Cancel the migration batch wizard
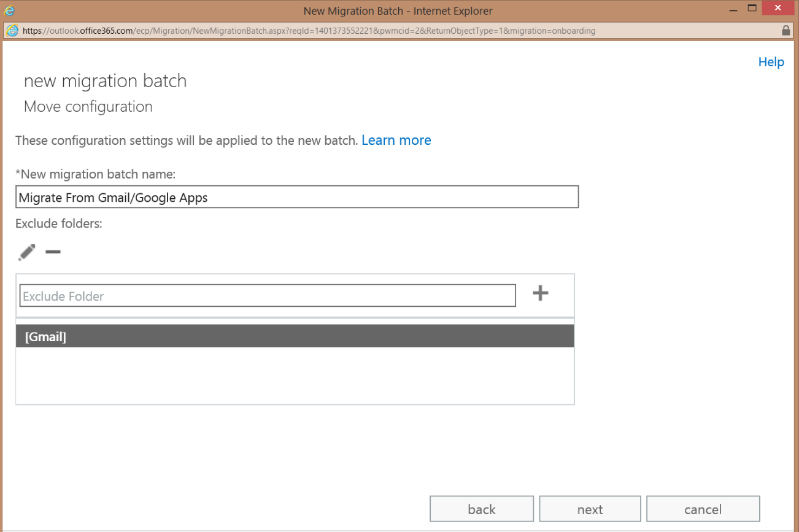The image size is (799, 532). click(703, 509)
